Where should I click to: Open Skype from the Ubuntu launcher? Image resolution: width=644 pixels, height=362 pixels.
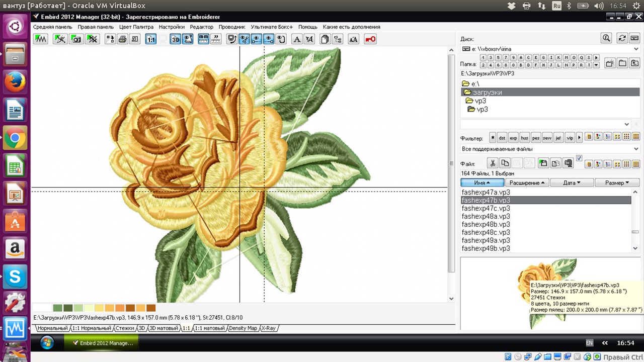[15, 276]
